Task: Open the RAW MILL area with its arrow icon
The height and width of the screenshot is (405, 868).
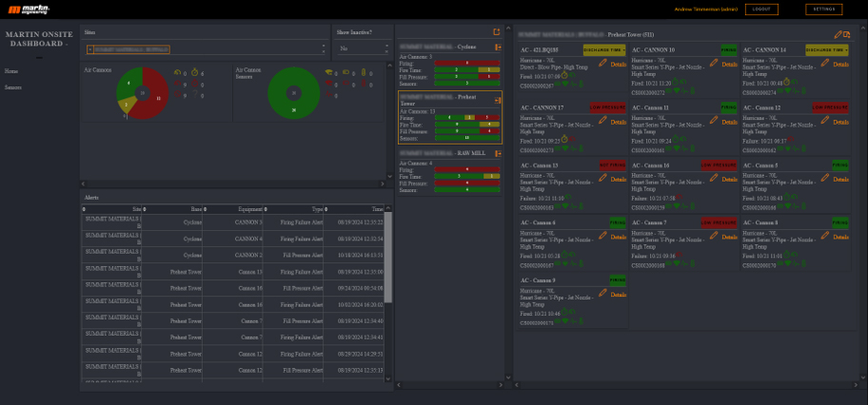Action: click(498, 152)
